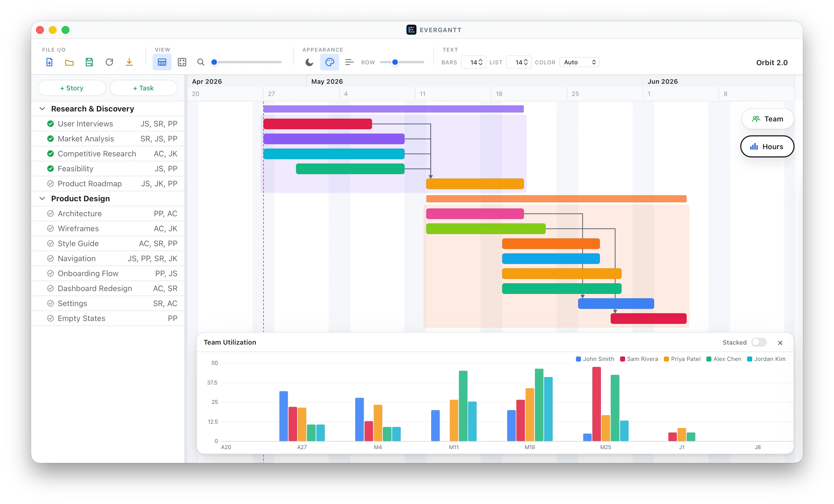Export using the orange download icon

click(x=129, y=62)
